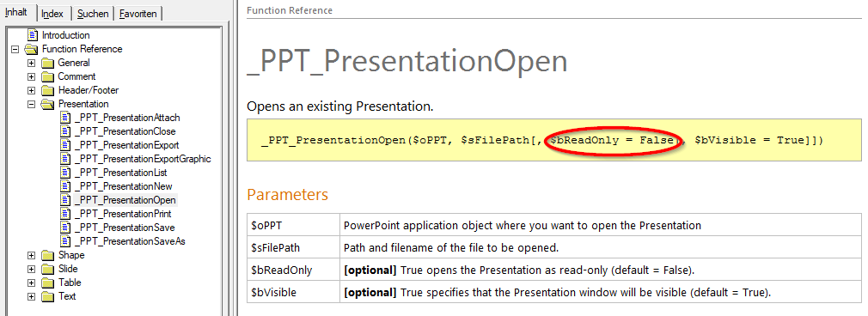868x316 pixels.
Task: Switch to the Suchen tab
Action: pyautogui.click(x=93, y=14)
